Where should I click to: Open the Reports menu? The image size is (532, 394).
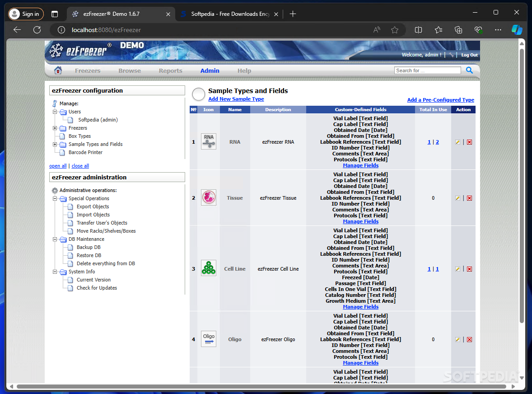click(x=171, y=70)
